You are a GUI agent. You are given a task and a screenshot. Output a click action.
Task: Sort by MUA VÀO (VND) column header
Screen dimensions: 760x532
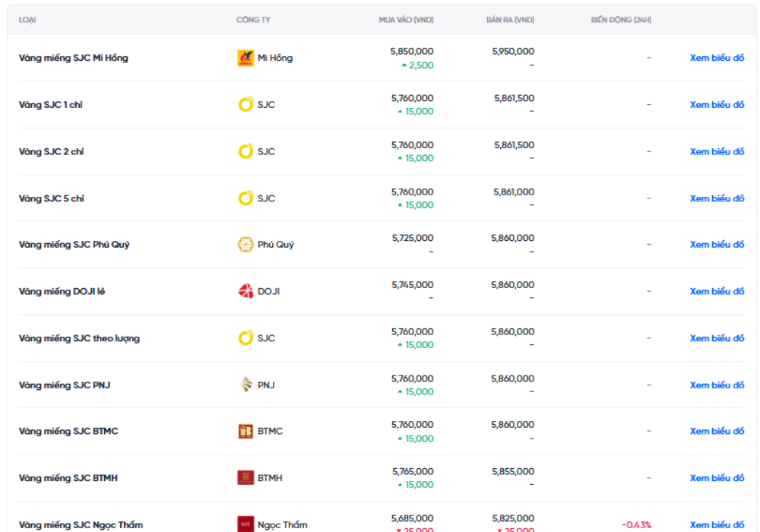[406, 20]
